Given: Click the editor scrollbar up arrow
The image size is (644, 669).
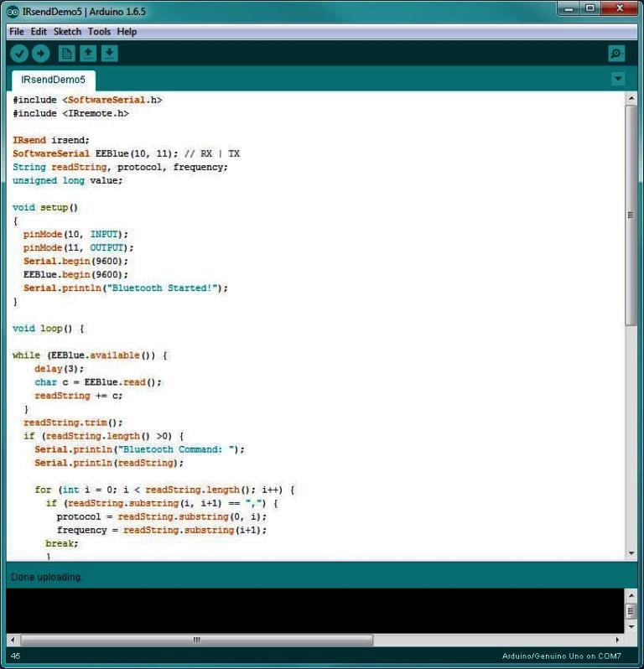Looking at the screenshot, I should pyautogui.click(x=631, y=98).
